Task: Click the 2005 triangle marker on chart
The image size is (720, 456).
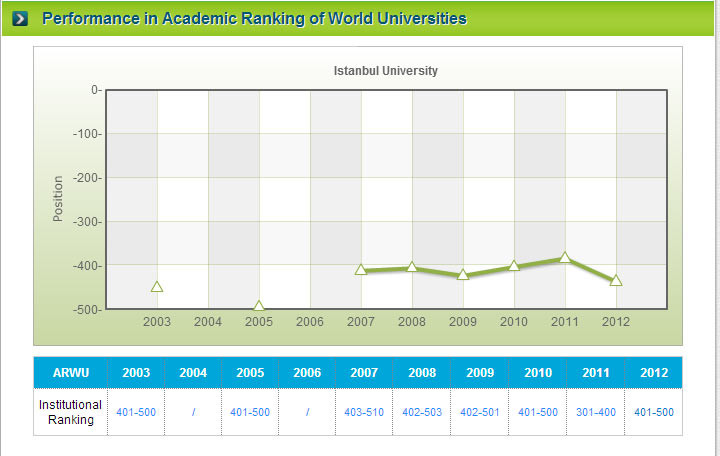Action: point(259,307)
